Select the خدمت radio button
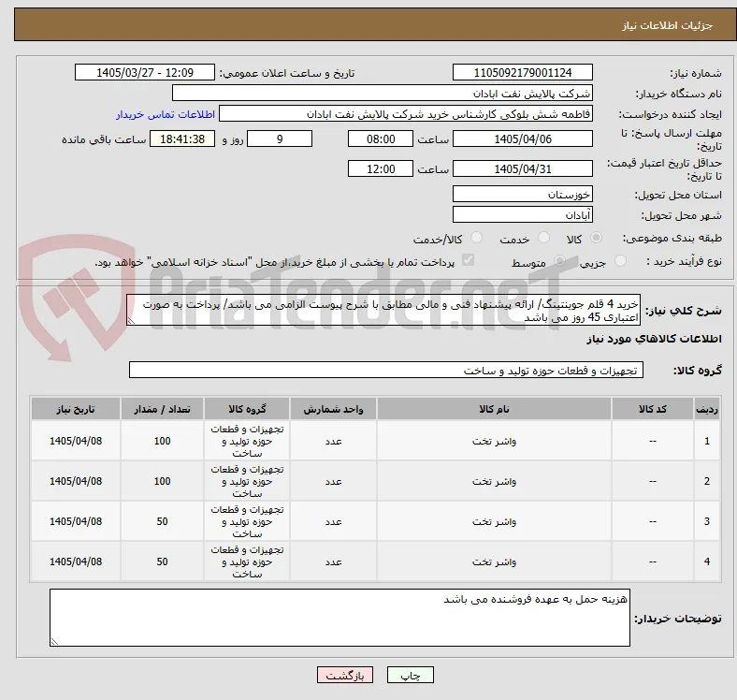Image resolution: width=737 pixels, height=700 pixels. pyautogui.click(x=543, y=238)
